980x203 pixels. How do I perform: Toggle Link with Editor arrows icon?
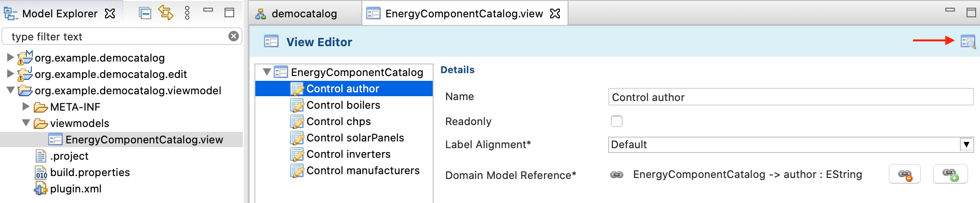[166, 13]
